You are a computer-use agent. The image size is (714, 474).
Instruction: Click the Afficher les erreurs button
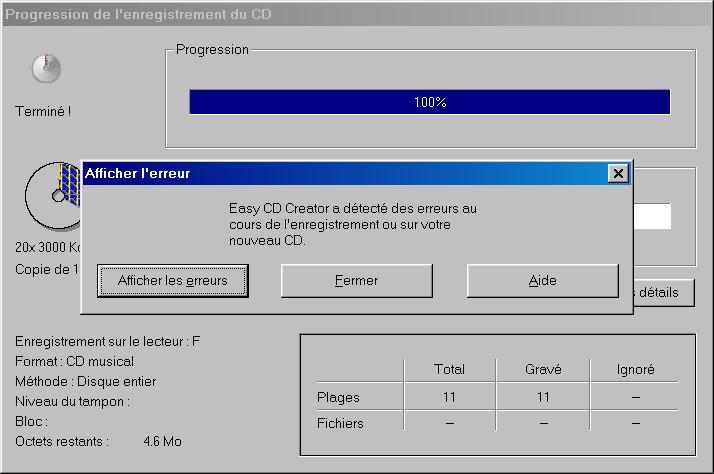click(173, 280)
